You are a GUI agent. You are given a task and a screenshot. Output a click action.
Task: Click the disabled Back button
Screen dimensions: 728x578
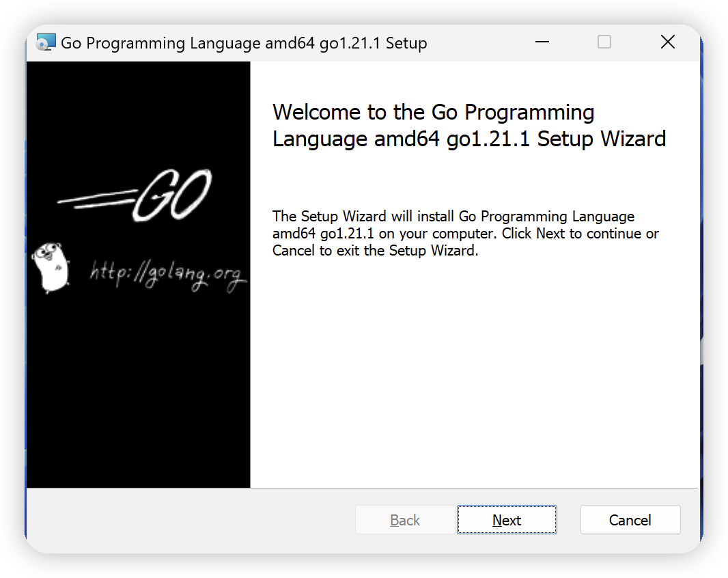click(405, 519)
